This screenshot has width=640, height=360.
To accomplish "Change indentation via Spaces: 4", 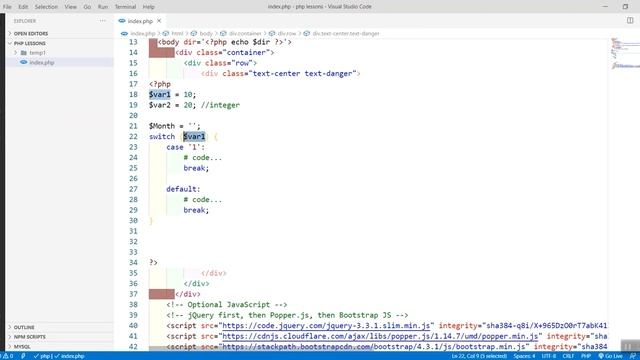I will 524,356.
